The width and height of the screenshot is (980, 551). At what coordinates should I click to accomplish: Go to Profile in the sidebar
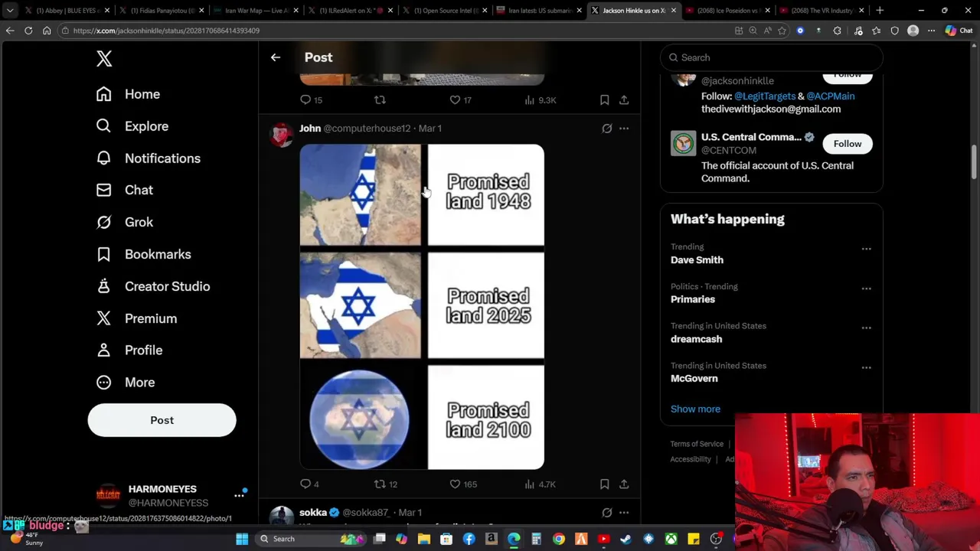point(129,350)
